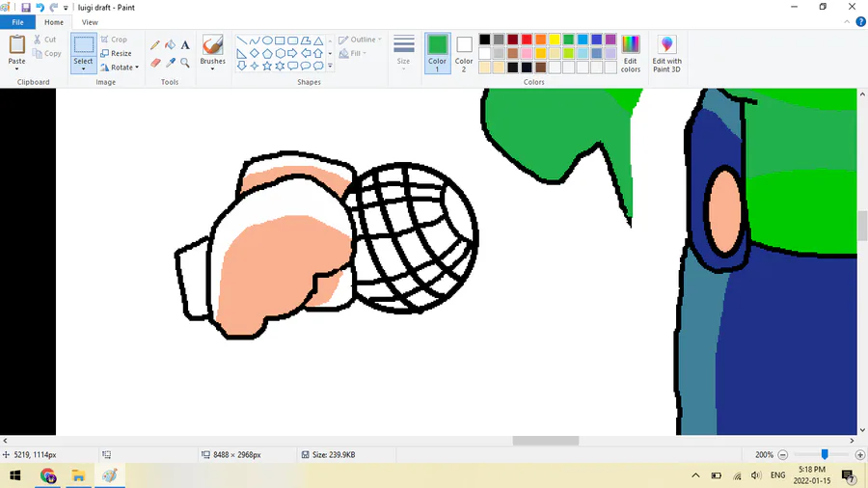The height and width of the screenshot is (488, 868).
Task: Open the shape Fill dropdown
Action: point(353,53)
